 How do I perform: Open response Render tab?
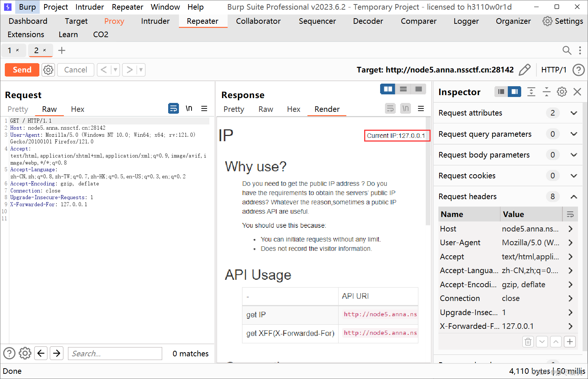pyautogui.click(x=327, y=109)
